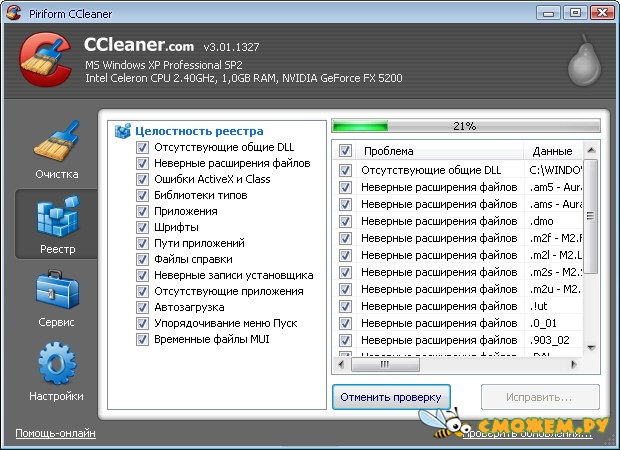
Task: Uncheck Неверные расширения файлов in left list
Action: coord(142,163)
